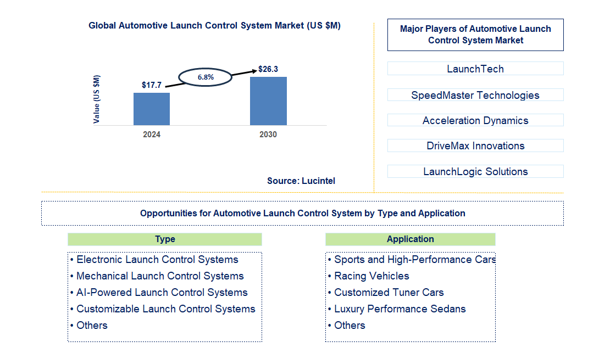Click the Acceleration Dynamics list item
The image size is (599, 364).
coord(475,120)
